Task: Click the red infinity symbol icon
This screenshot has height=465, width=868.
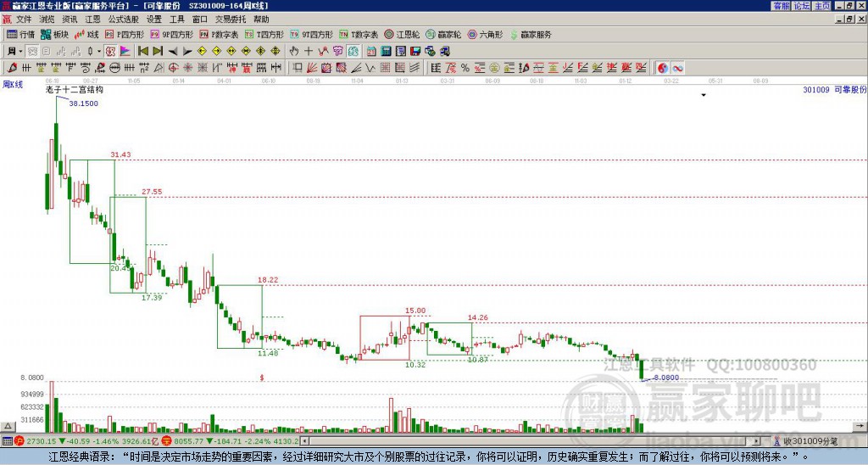Action: (677, 68)
